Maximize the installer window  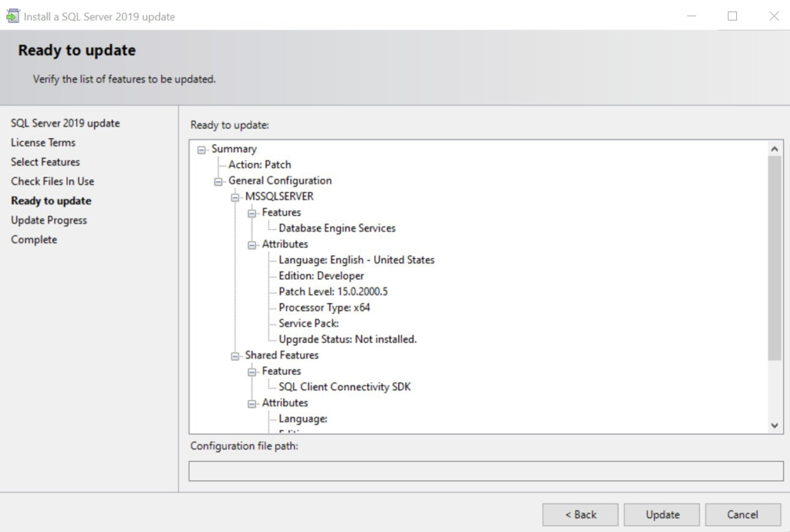click(733, 16)
